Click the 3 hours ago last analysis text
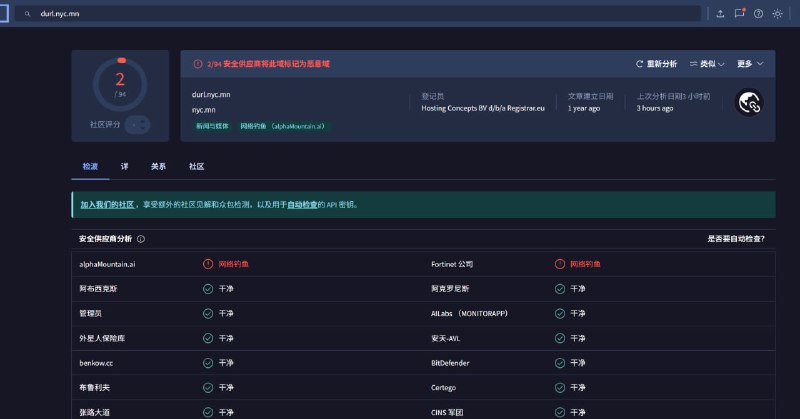Viewport: 800px width, 419px height. (655, 108)
